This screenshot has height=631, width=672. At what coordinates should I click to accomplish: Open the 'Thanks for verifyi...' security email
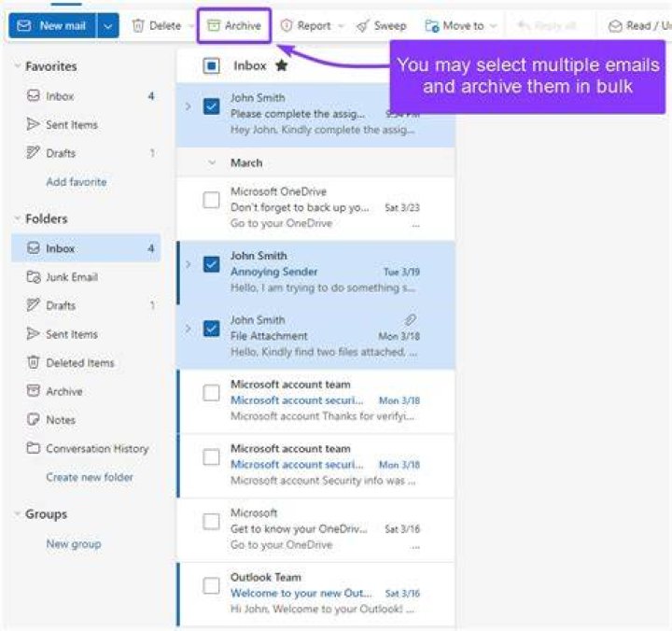315,400
